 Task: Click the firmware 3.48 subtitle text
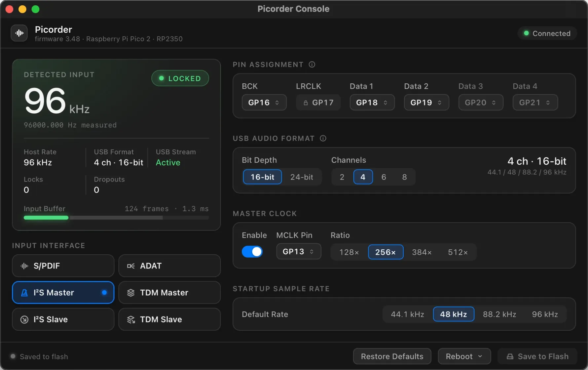tap(109, 39)
